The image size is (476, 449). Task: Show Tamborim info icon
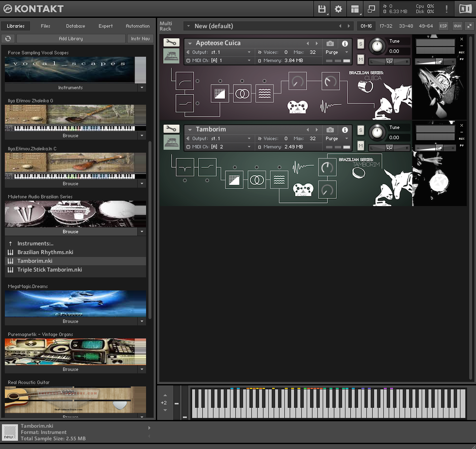[345, 130]
